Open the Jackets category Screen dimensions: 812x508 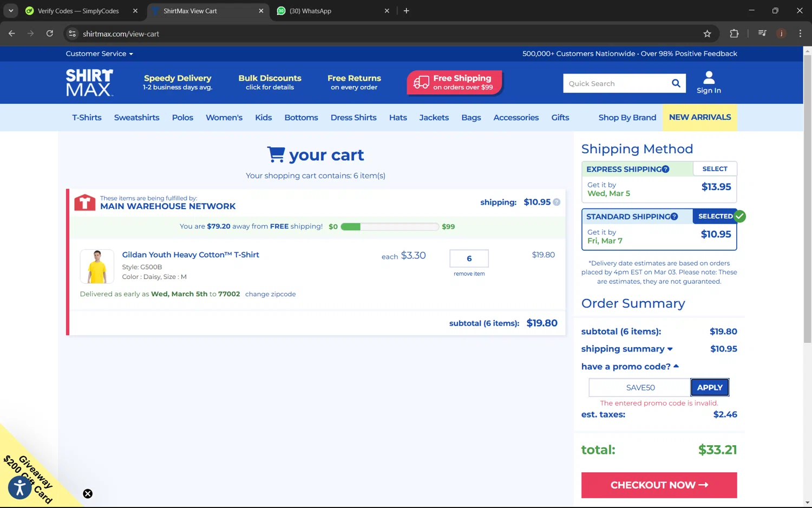tap(434, 118)
